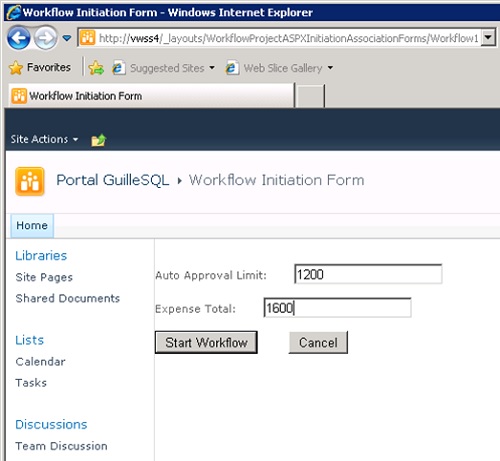Click into the Expense Total field
The width and height of the screenshot is (500, 461).
click(337, 308)
